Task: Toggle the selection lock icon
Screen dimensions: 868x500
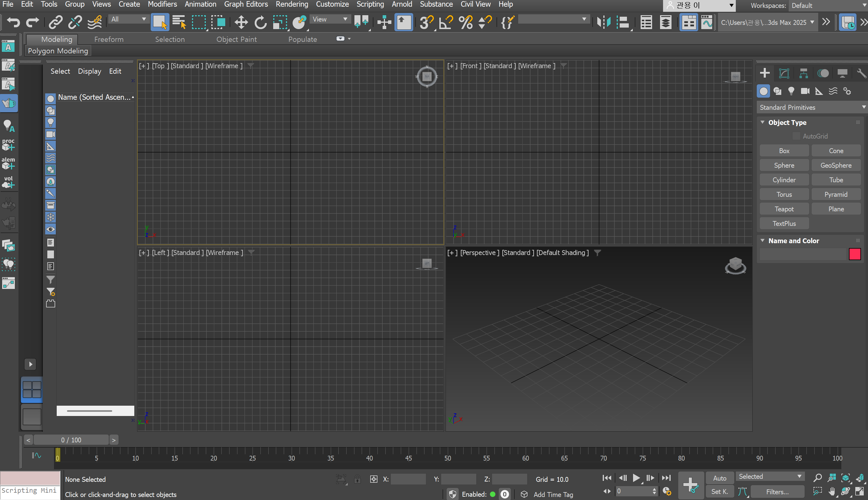Action: [x=357, y=479]
